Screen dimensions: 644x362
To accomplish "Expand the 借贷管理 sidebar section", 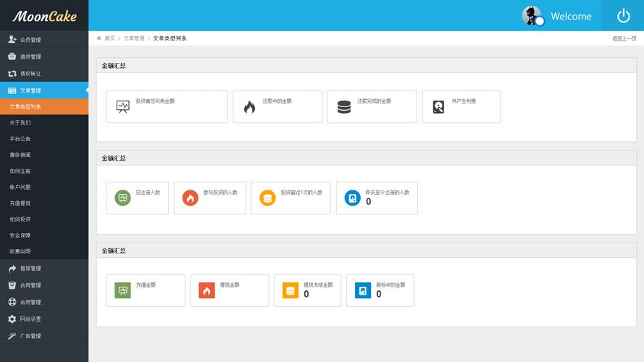I will [30, 56].
